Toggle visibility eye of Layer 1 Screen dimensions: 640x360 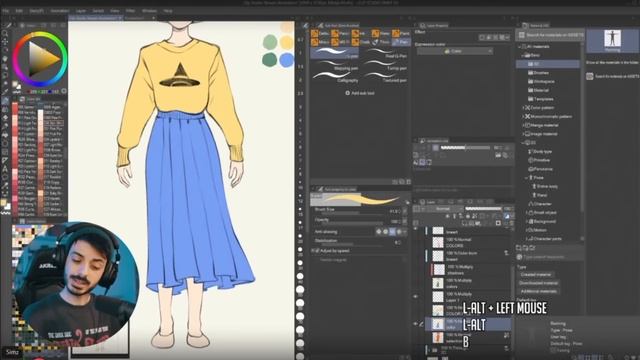click(x=416, y=297)
